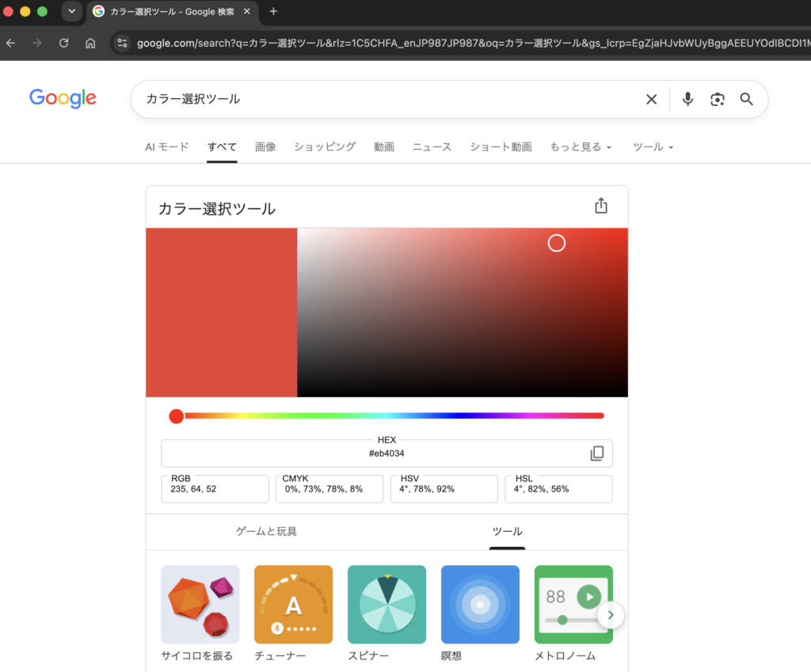Click the HEX value field #eb4034
811x672 pixels.
386,454
